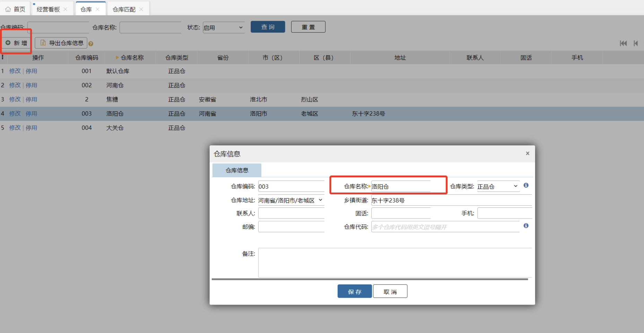
Task: Click the 仓库编码 column header
Action: click(87, 58)
